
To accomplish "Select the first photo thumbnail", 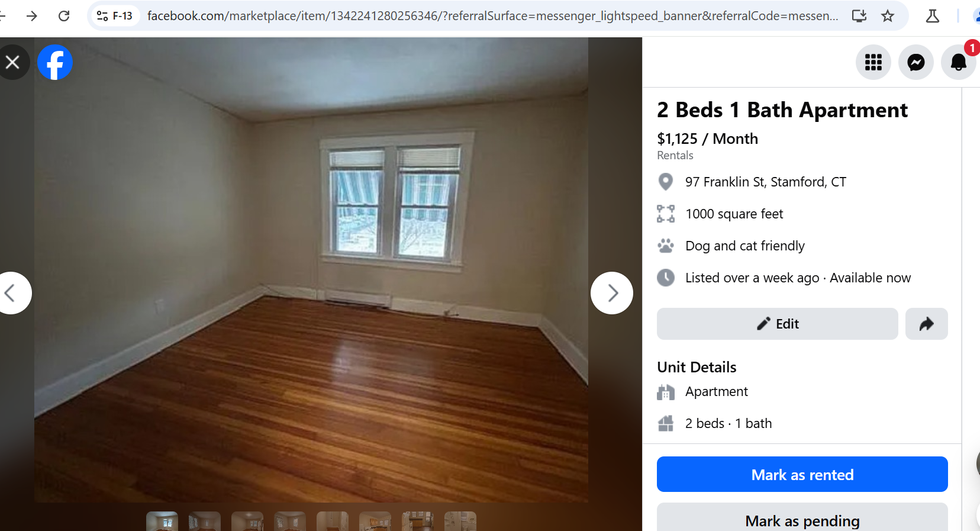I will coord(162,521).
